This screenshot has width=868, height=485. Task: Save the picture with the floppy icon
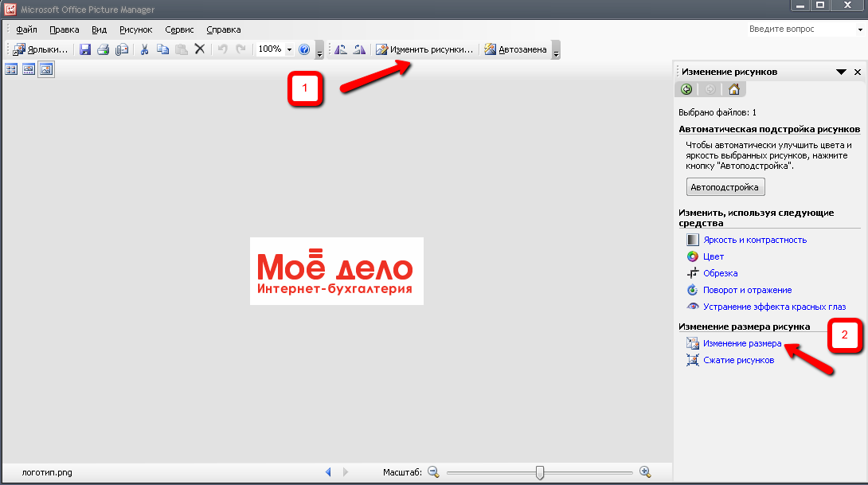[x=84, y=49]
